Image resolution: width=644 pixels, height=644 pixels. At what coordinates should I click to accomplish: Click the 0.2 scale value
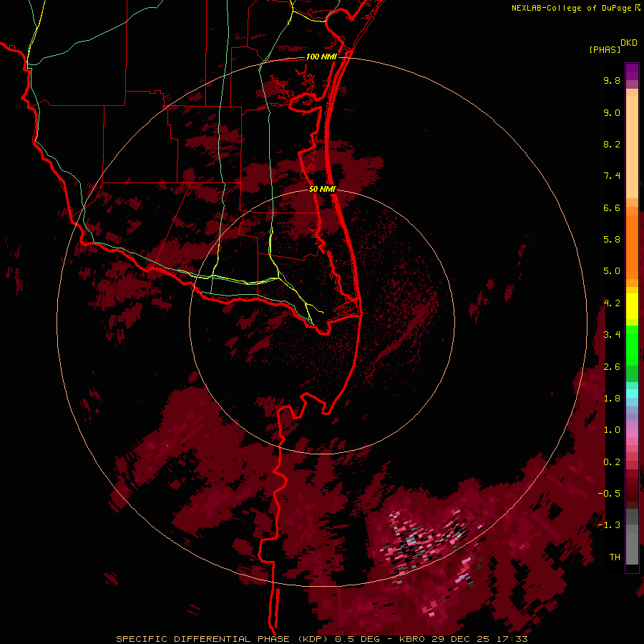pos(612,462)
